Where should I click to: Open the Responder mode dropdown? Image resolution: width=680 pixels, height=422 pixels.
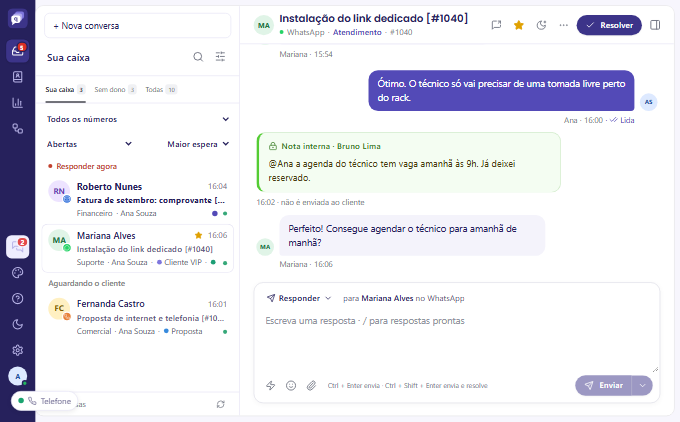(299, 298)
